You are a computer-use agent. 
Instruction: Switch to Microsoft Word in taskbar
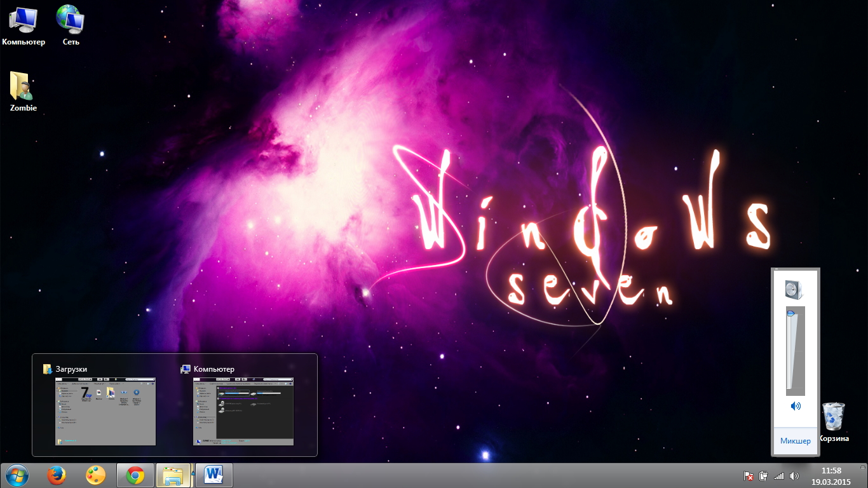(214, 475)
